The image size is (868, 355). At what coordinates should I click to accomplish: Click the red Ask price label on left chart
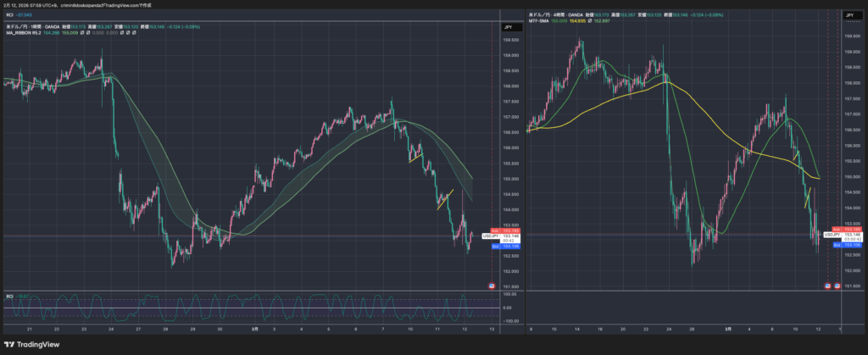tap(506, 230)
